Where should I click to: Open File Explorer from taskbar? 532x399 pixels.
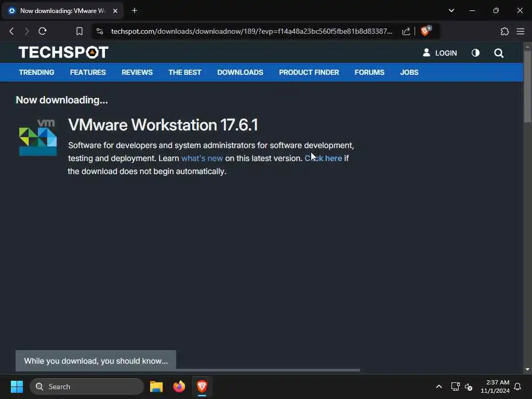pyautogui.click(x=156, y=387)
